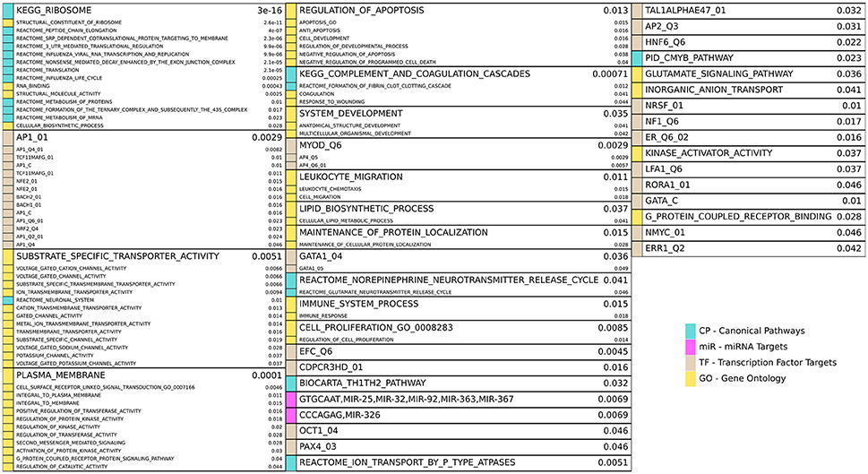Select the INORGANIC_ANION_TRANSPORT row

(749, 90)
